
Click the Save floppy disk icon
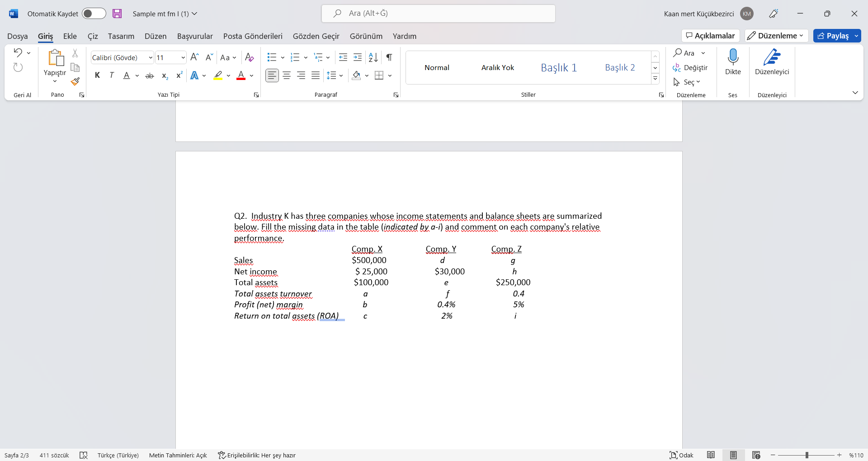tap(117, 14)
